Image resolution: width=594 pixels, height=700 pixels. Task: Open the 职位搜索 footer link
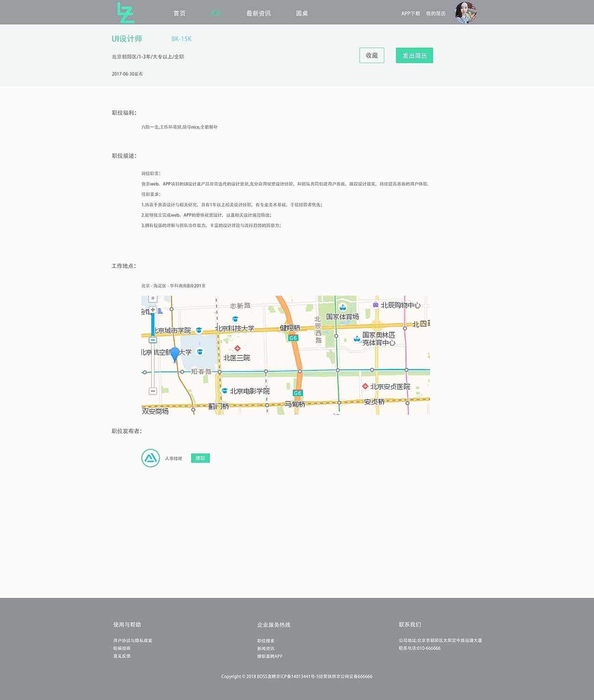[266, 641]
